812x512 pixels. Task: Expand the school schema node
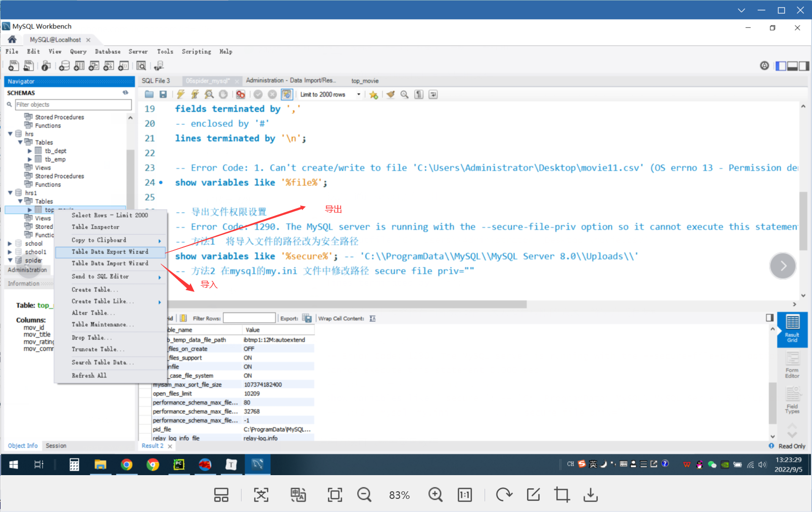(10, 243)
